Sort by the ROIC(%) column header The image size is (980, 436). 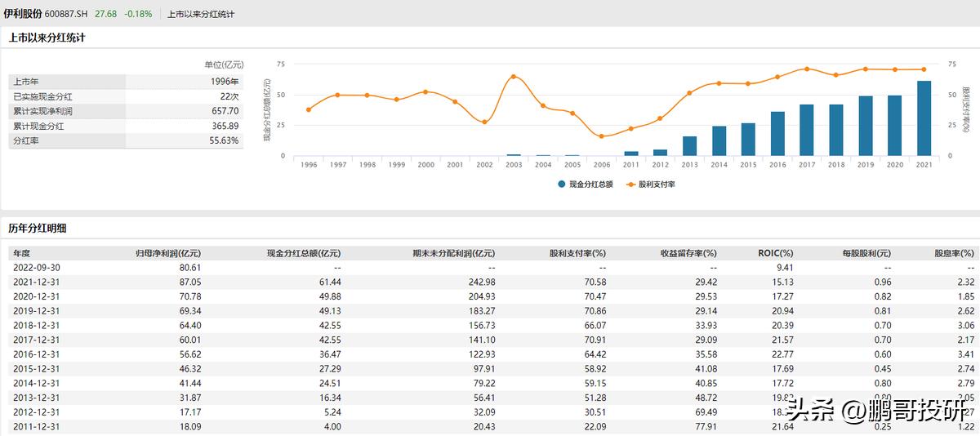tap(775, 253)
